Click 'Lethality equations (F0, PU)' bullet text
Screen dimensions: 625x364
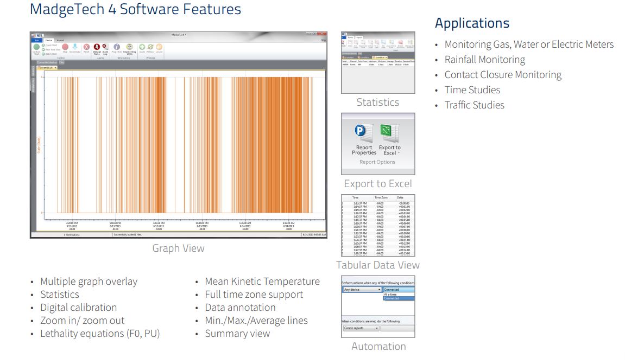point(100,333)
